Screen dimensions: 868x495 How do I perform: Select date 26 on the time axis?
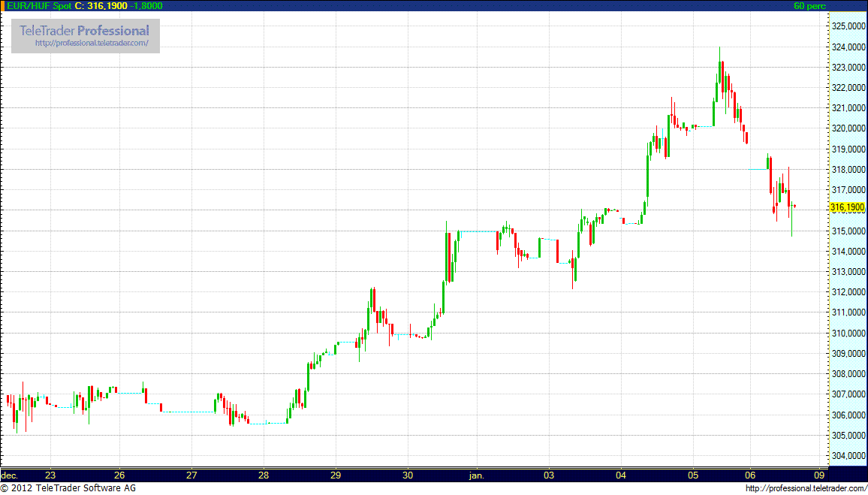(x=119, y=475)
